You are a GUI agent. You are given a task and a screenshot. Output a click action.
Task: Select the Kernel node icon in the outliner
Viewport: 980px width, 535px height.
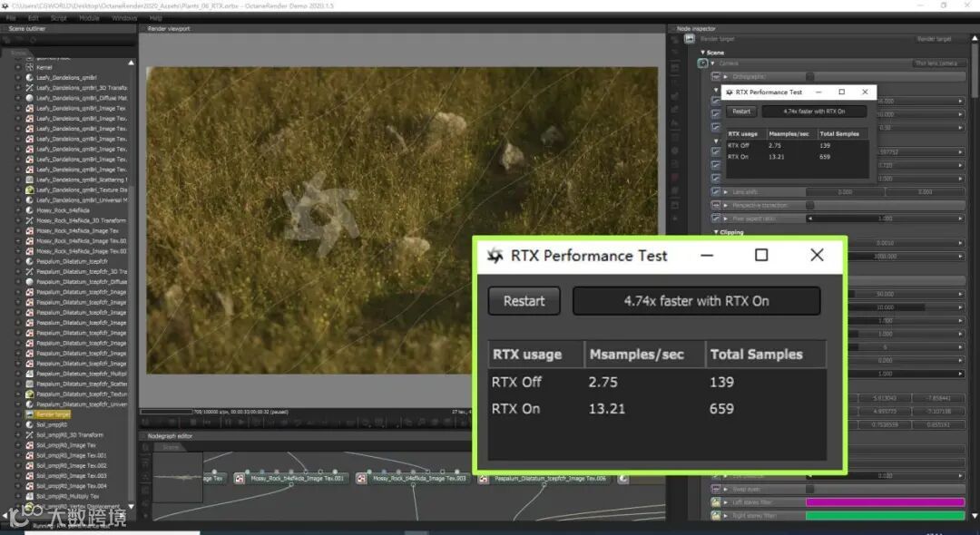(29, 67)
